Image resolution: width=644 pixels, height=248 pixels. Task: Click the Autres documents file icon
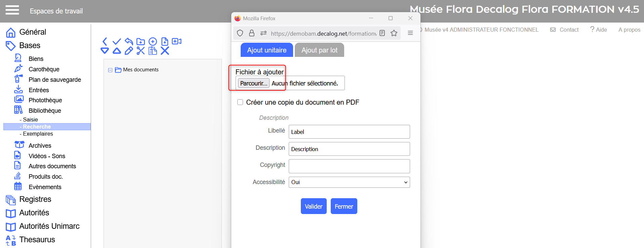[x=17, y=165]
